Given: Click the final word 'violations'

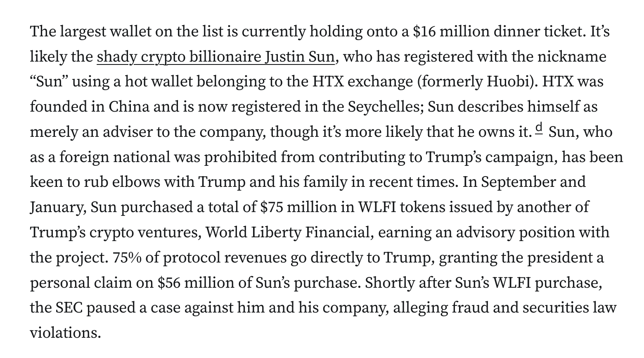Looking at the screenshot, I should coord(65,333).
